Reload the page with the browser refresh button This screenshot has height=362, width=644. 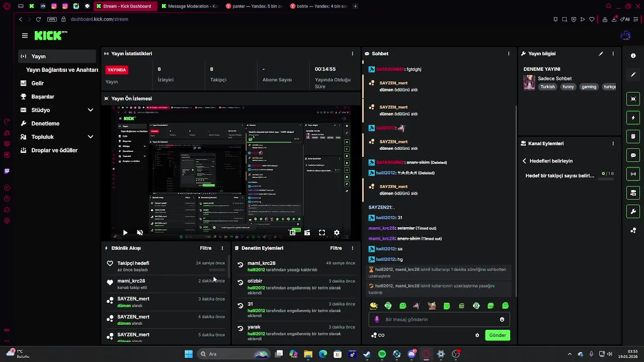[x=38, y=19]
